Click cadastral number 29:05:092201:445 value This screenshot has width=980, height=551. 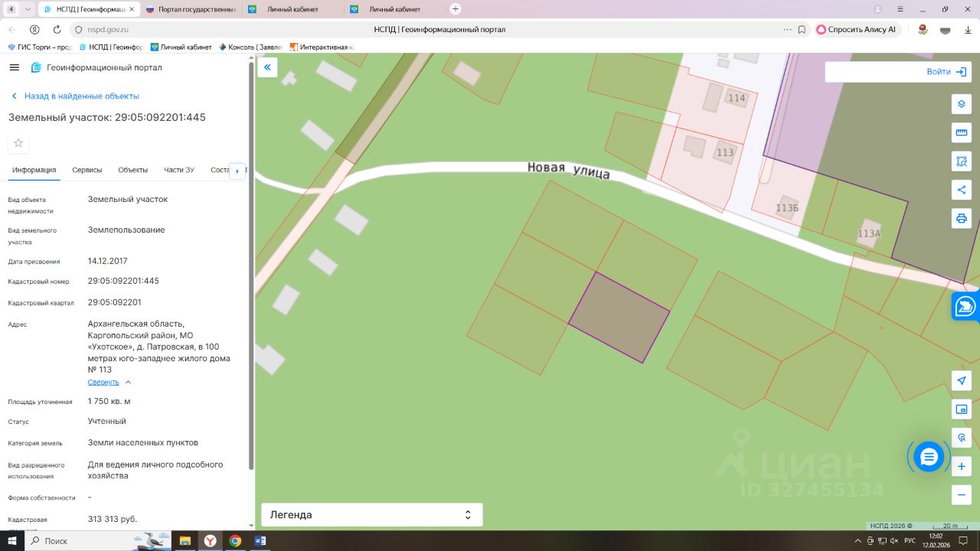[x=123, y=281]
